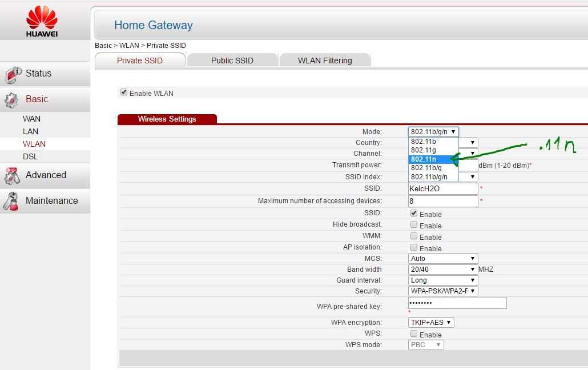The image size is (588, 370).
Task: Click the Basic gear icon
Action: (11, 100)
